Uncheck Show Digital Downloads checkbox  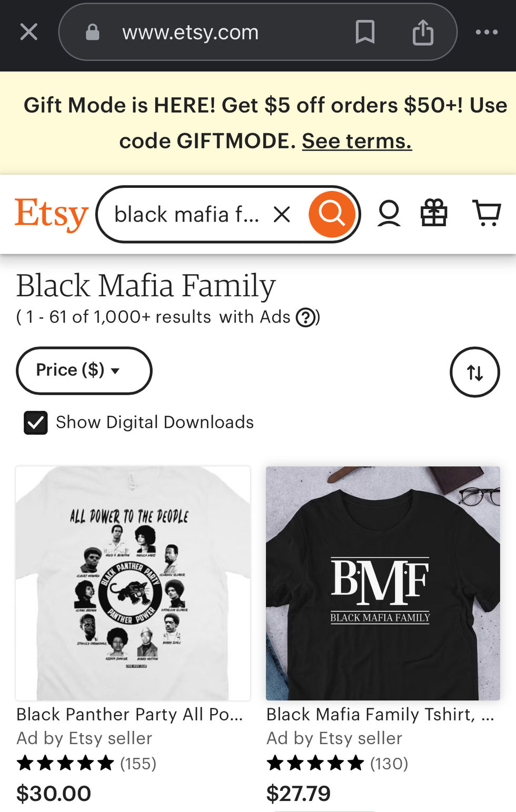coord(36,423)
